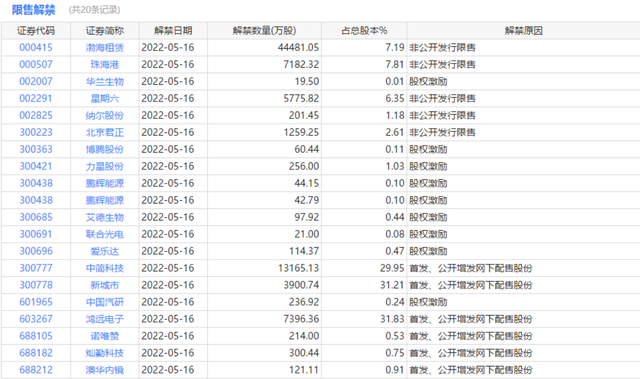Open 鹏辉能源 link in the 42.79 row
This screenshot has height=379, width=640.
pyautogui.click(x=104, y=200)
